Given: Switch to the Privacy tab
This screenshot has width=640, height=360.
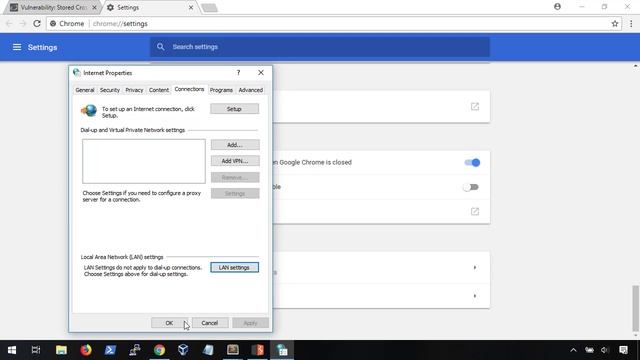Looking at the screenshot, I should click(x=134, y=90).
